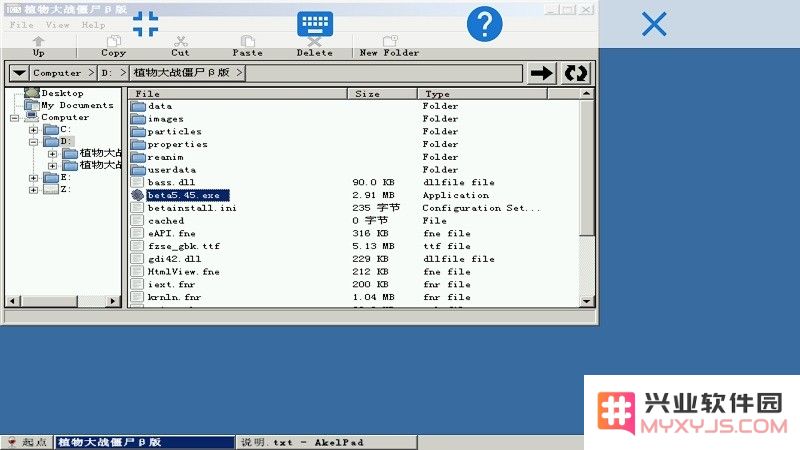This screenshot has height=450, width=800.
Task: Sort by the File column header
Action: coord(237,93)
